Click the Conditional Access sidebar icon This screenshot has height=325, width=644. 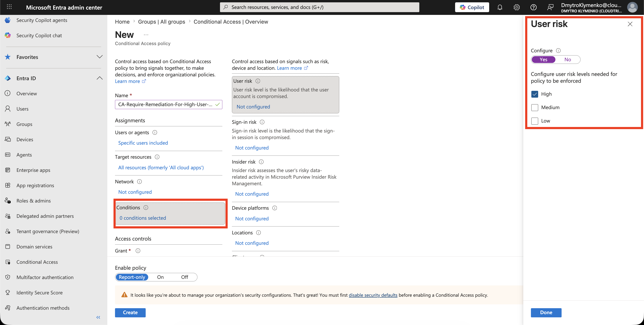(x=8, y=262)
